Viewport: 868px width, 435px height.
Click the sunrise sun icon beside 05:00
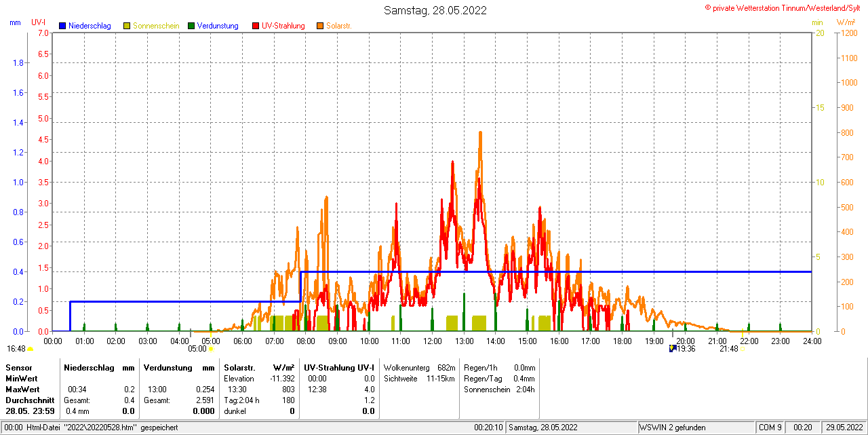(x=211, y=349)
